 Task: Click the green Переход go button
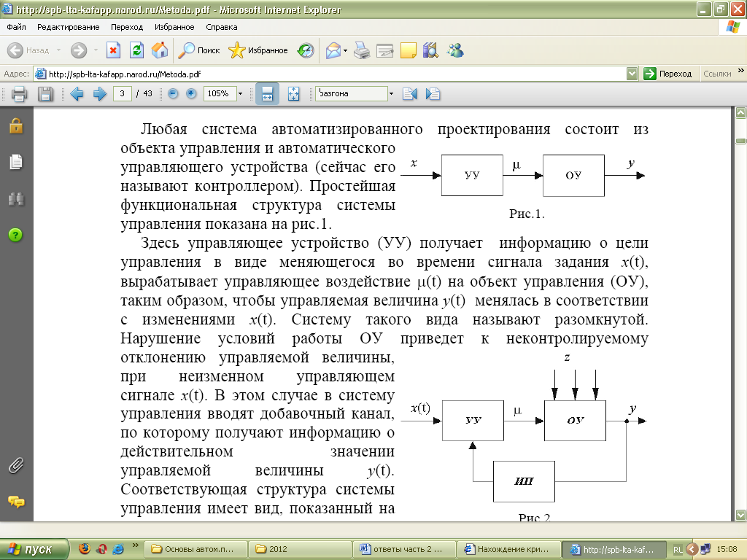click(668, 74)
